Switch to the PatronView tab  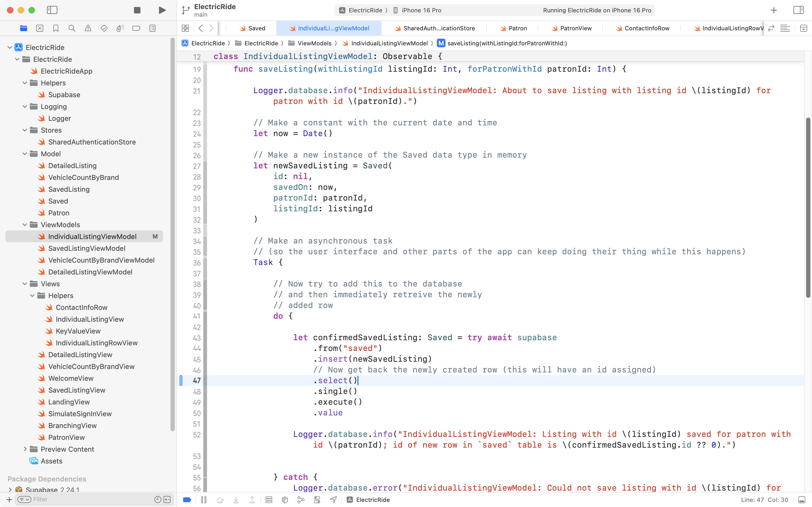click(575, 28)
